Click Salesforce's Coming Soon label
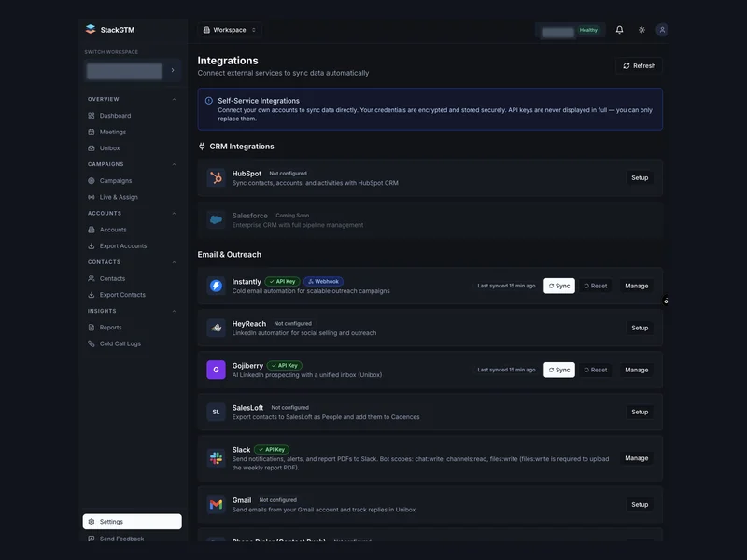This screenshot has width=747, height=560. click(x=292, y=216)
